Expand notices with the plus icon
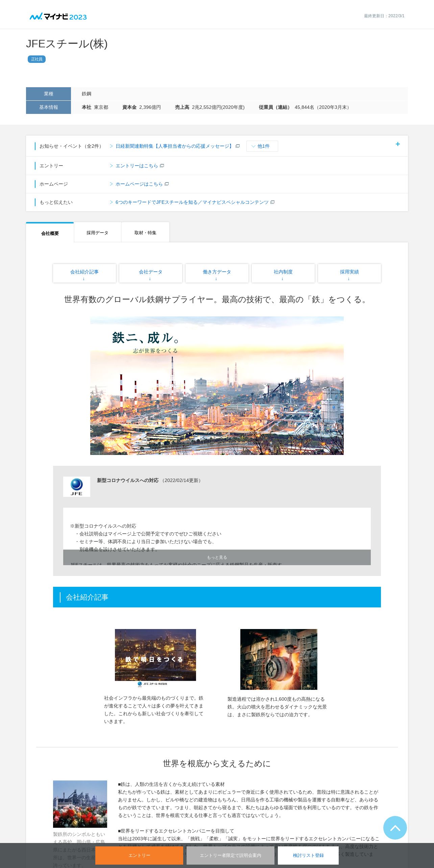This screenshot has width=434, height=868. 397,144
